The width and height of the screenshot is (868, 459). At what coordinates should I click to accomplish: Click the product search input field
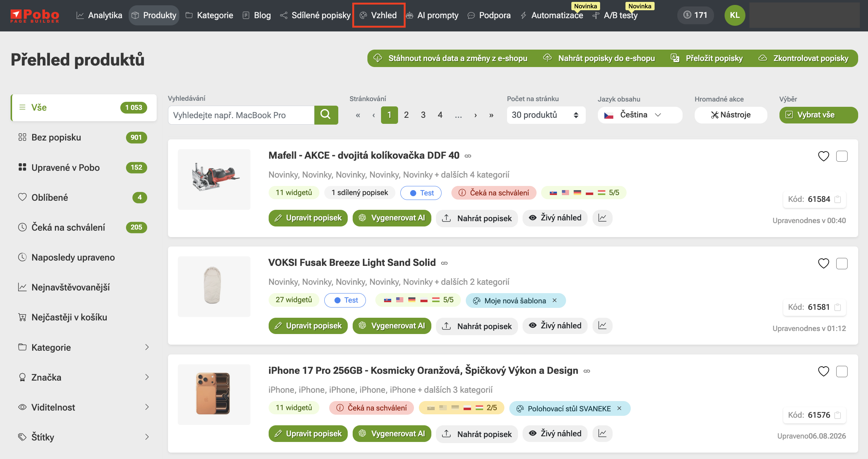241,115
